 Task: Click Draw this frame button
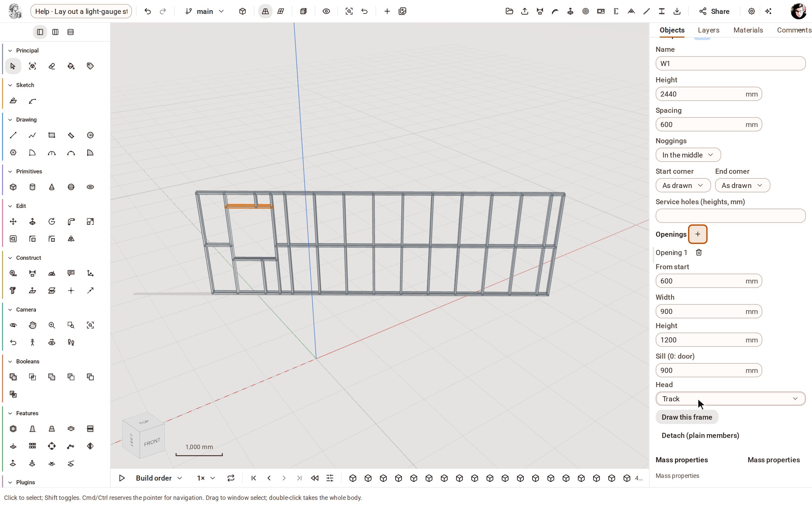687,417
